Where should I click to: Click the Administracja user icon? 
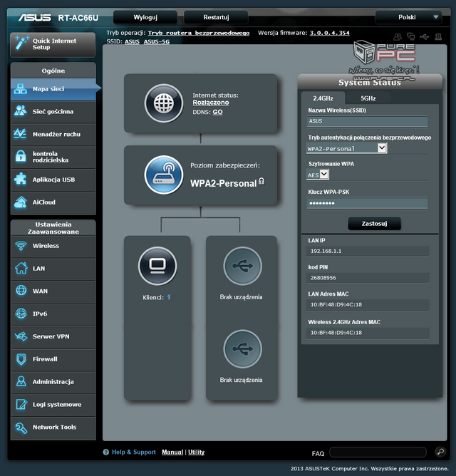click(x=21, y=382)
